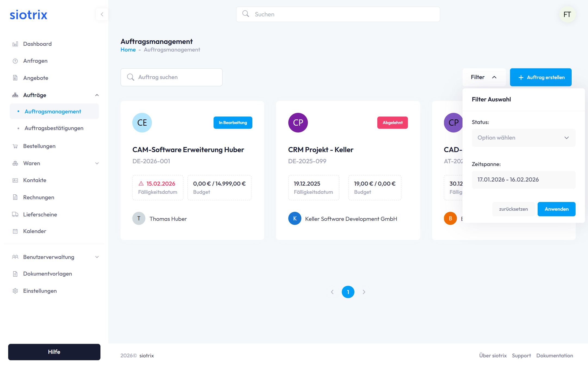Open the FT user avatar menu
Screen dimensions: 588x368
tap(567, 14)
